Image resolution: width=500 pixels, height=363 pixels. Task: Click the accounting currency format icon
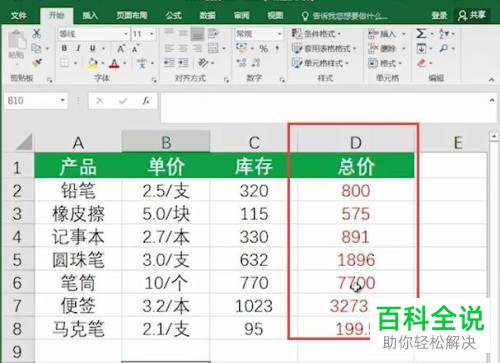tap(242, 49)
